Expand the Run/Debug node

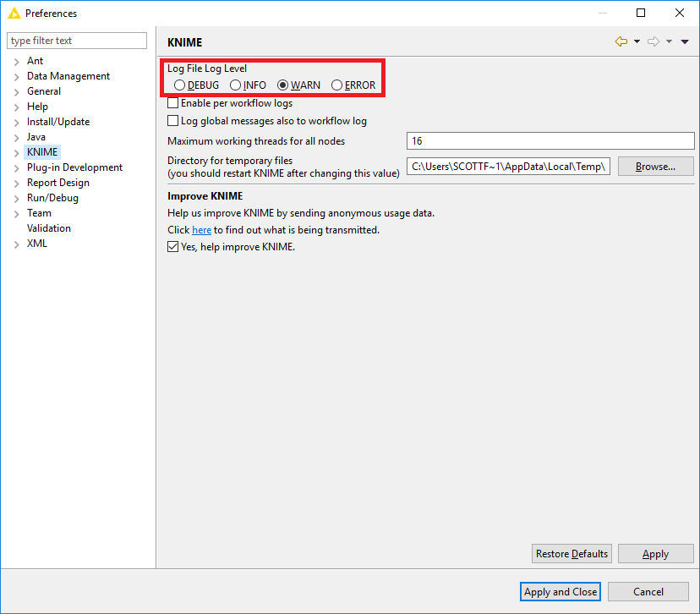pos(17,198)
